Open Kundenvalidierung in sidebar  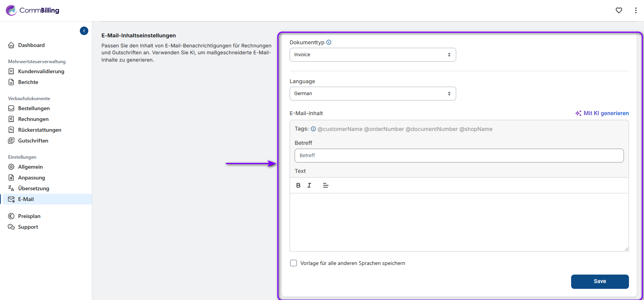coord(41,71)
